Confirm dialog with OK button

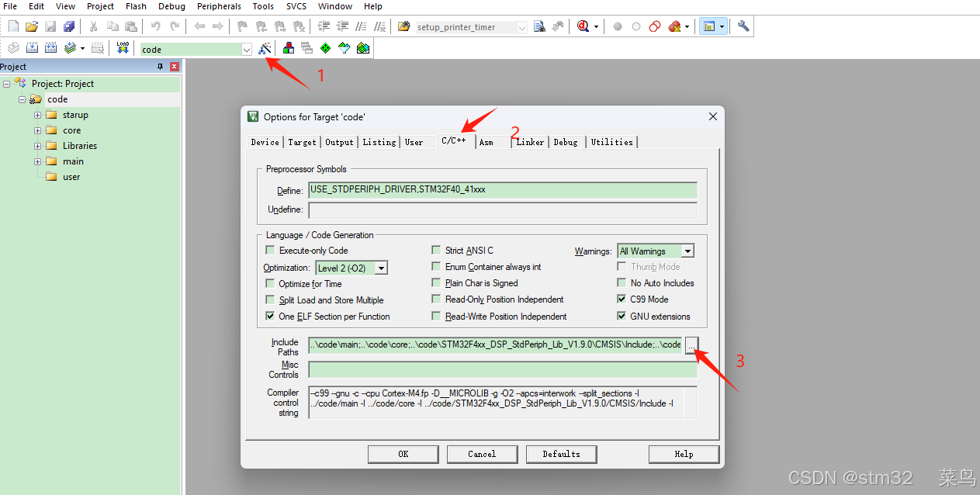click(x=403, y=454)
